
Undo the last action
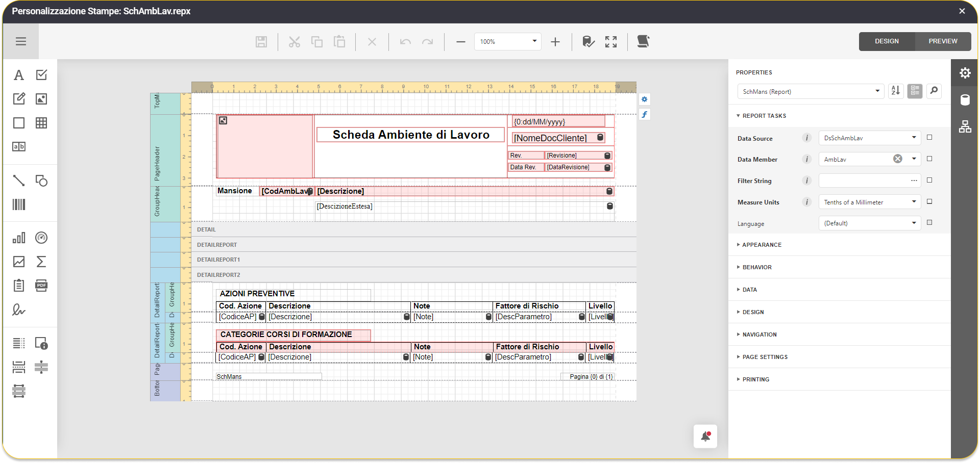[405, 42]
